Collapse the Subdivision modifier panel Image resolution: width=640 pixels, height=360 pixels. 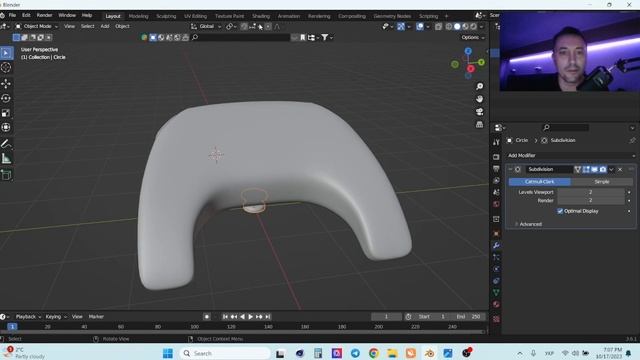tap(511, 169)
